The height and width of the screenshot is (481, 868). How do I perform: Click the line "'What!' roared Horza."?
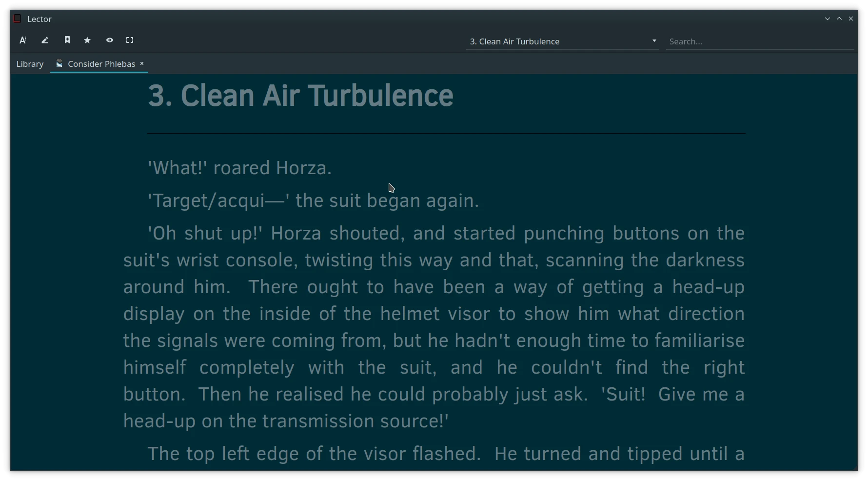point(239,168)
